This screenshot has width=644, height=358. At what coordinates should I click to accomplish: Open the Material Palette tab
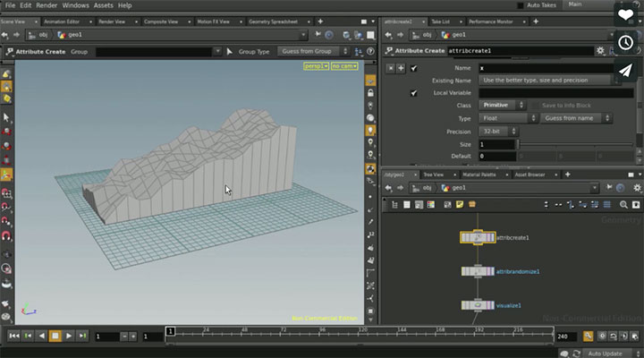tap(479, 175)
